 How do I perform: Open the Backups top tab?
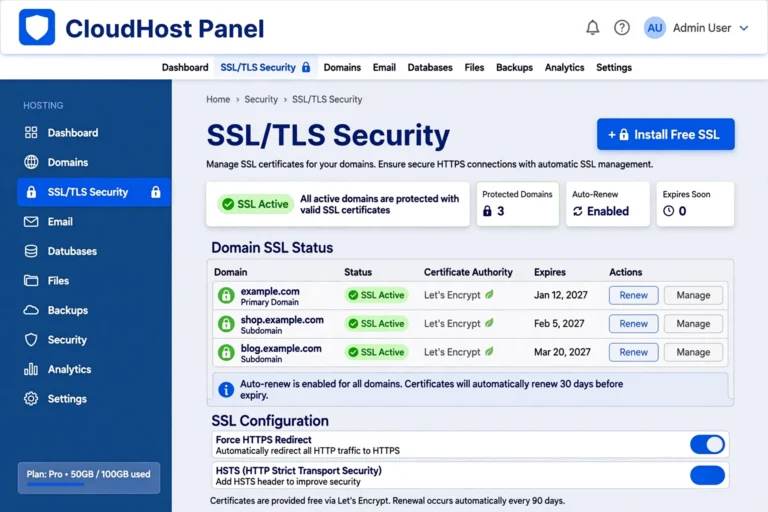514,68
